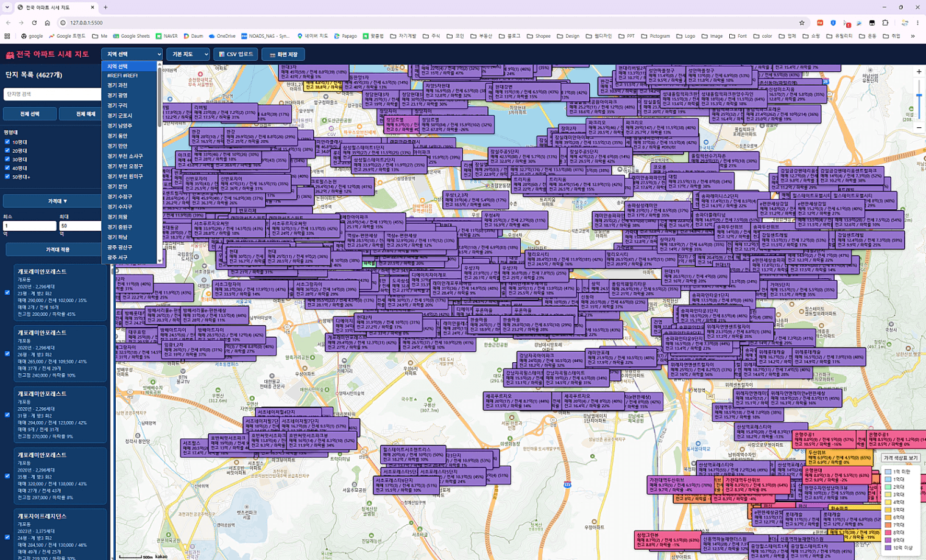Toggle the 20평대 checkbox
This screenshot has width=926, height=560.
7,150
